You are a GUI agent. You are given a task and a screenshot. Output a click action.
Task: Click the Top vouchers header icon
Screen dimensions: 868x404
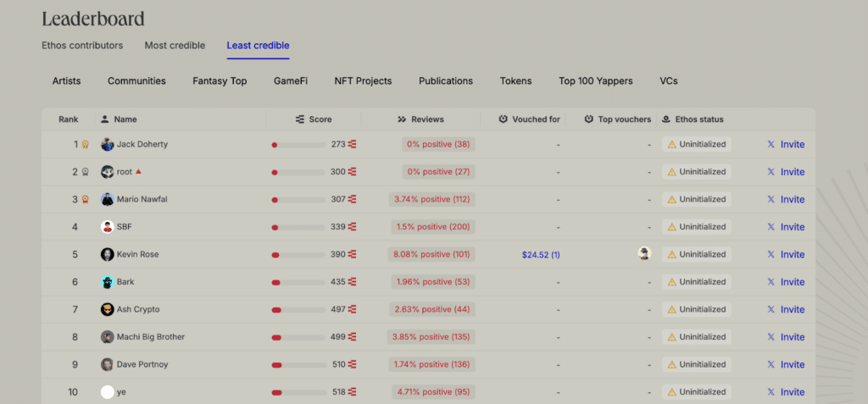pyautogui.click(x=589, y=119)
